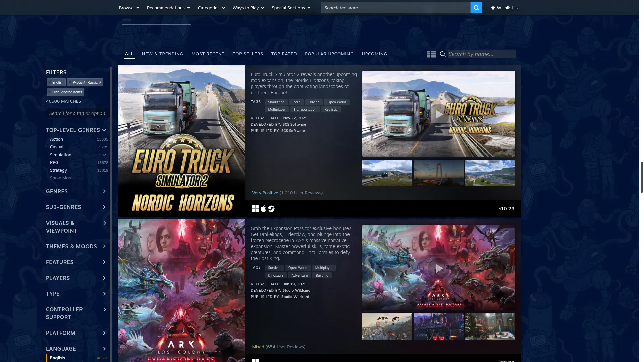Focus the Search for a tag field
644x362 pixels.
click(x=77, y=113)
